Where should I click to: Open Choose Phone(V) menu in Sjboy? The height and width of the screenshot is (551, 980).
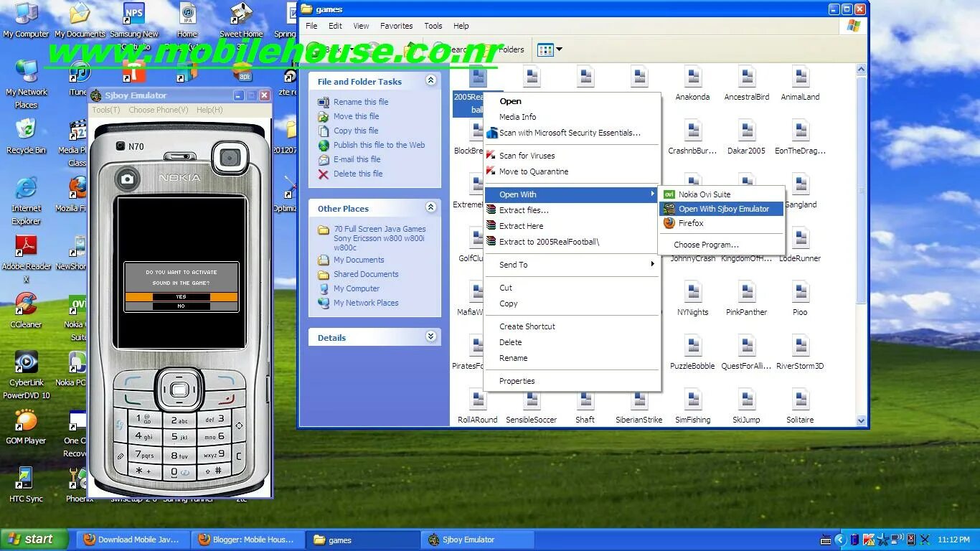click(x=159, y=110)
